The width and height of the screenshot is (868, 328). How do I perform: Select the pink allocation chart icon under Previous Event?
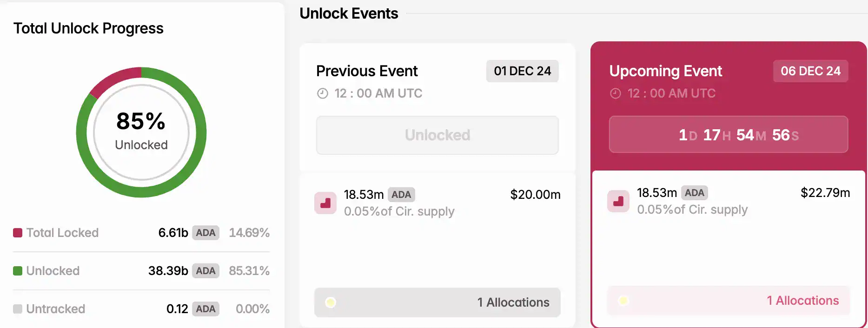click(x=325, y=203)
